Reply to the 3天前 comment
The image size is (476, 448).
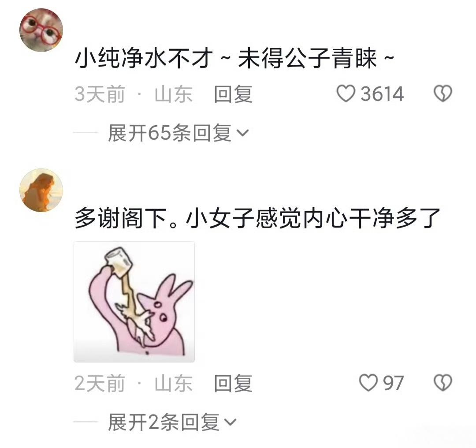tap(233, 94)
